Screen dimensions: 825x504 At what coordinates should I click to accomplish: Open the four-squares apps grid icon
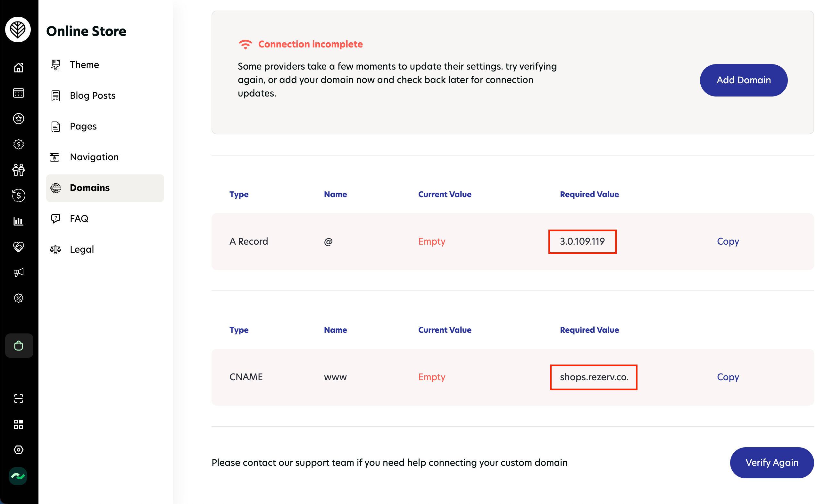18,424
